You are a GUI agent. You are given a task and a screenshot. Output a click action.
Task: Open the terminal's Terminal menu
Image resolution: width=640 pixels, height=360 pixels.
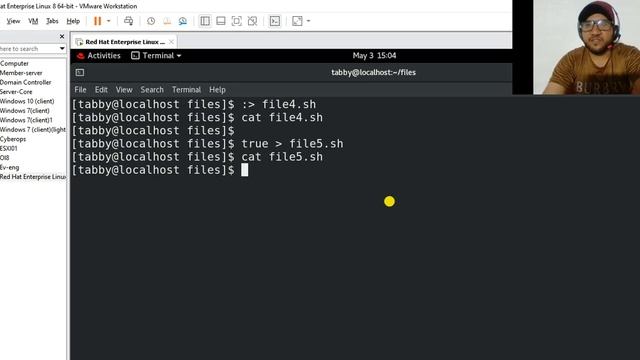pos(186,89)
